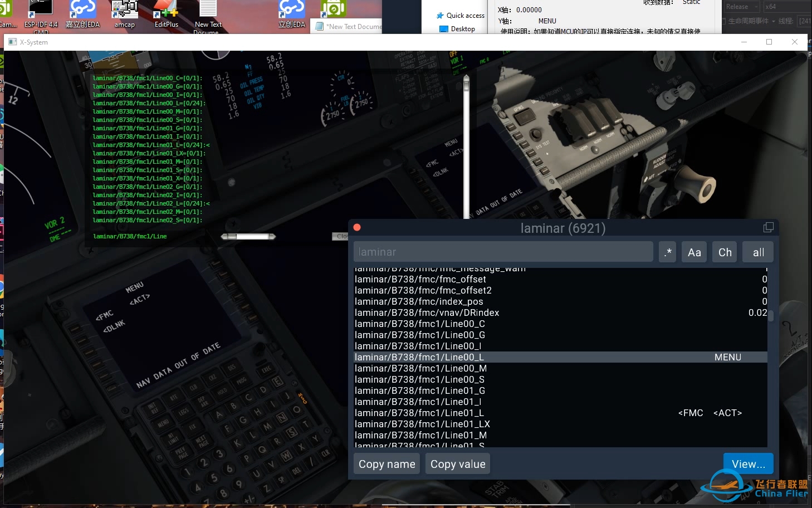This screenshot has width=812, height=508.
Task: Click the green Line01_LX=[0/1] entry
Action: pyautogui.click(x=149, y=153)
